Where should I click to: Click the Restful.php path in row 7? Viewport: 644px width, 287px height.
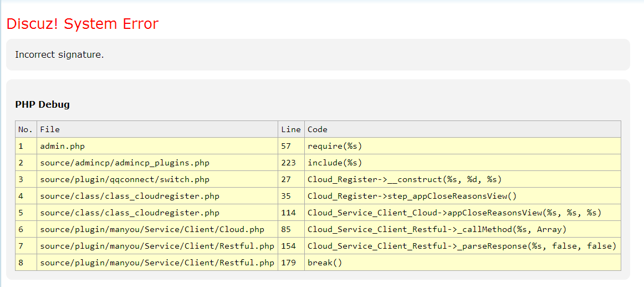157,246
